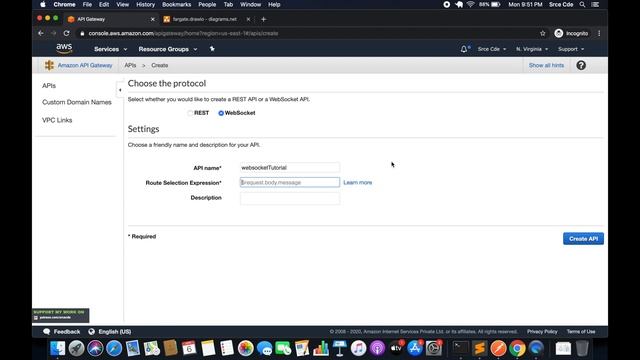Open the Srce Cde account dropdown
The height and width of the screenshot is (360, 640).
tap(491, 49)
